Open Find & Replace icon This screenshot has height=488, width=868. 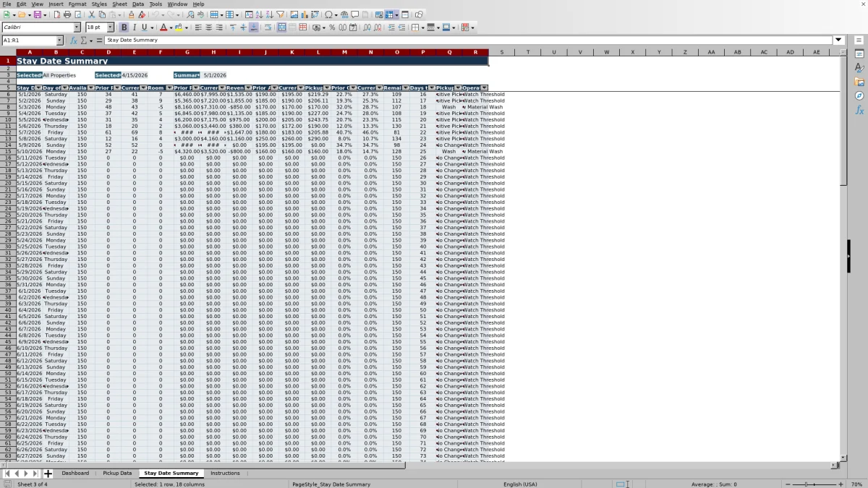coord(190,14)
